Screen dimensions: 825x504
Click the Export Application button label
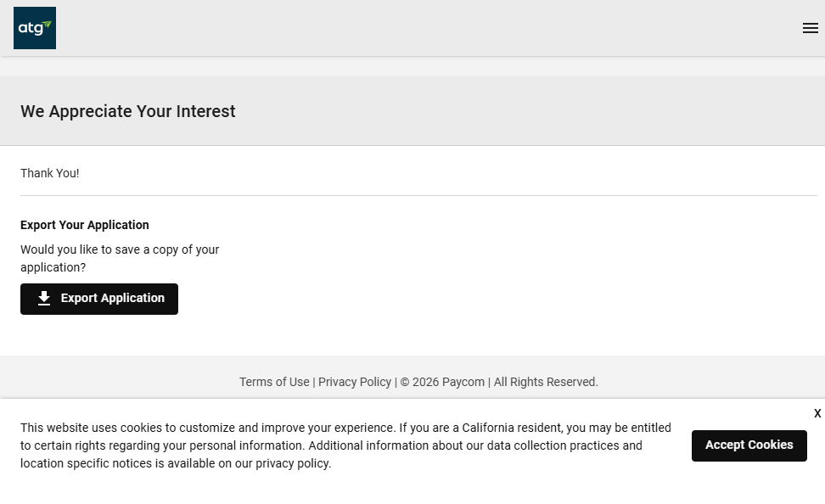[113, 299]
